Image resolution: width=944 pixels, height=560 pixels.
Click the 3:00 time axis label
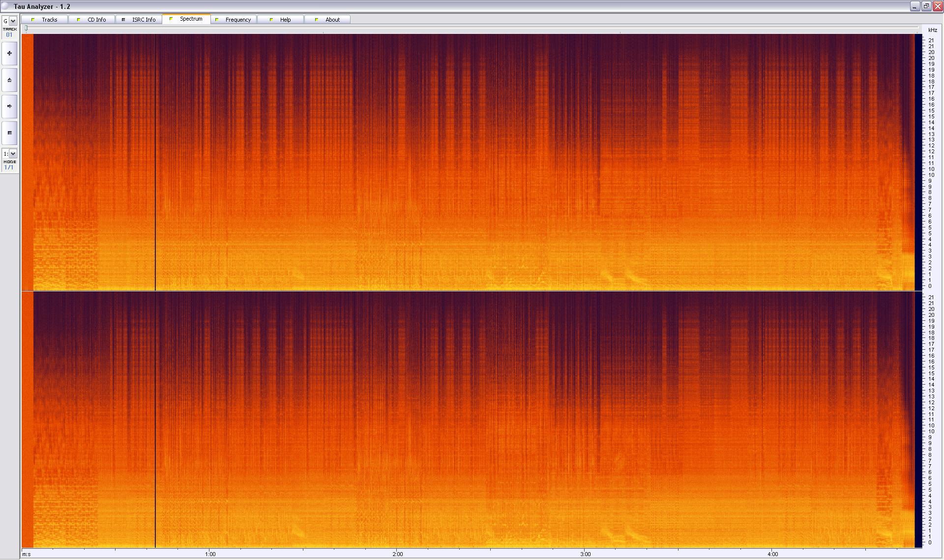pos(585,554)
